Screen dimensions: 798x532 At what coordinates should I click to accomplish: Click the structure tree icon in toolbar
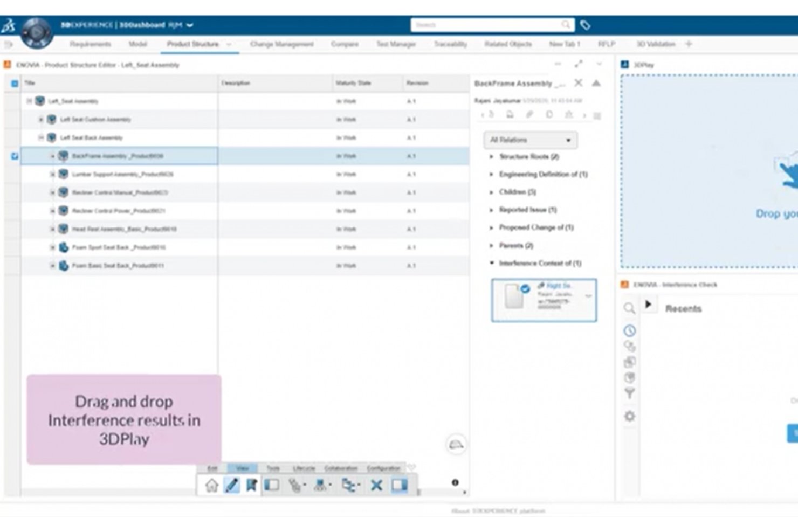coord(350,485)
